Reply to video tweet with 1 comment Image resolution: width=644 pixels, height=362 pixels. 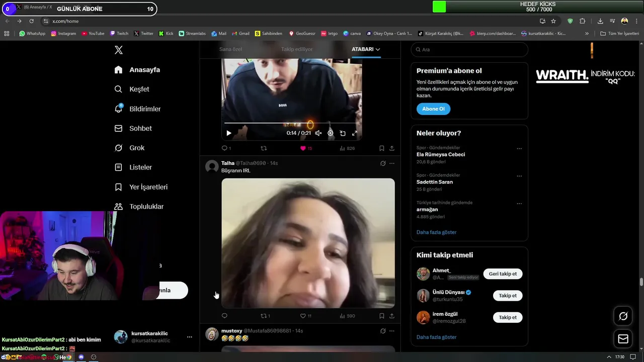click(x=226, y=148)
